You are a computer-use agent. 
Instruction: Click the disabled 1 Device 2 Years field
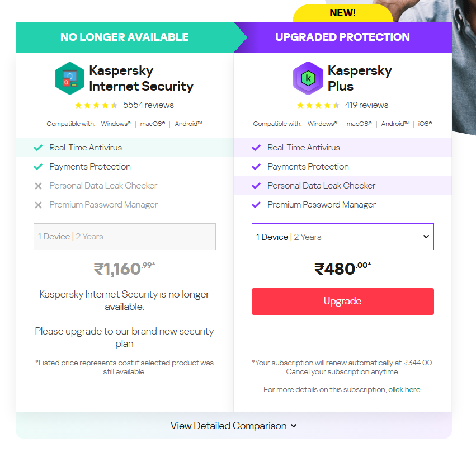(x=125, y=237)
